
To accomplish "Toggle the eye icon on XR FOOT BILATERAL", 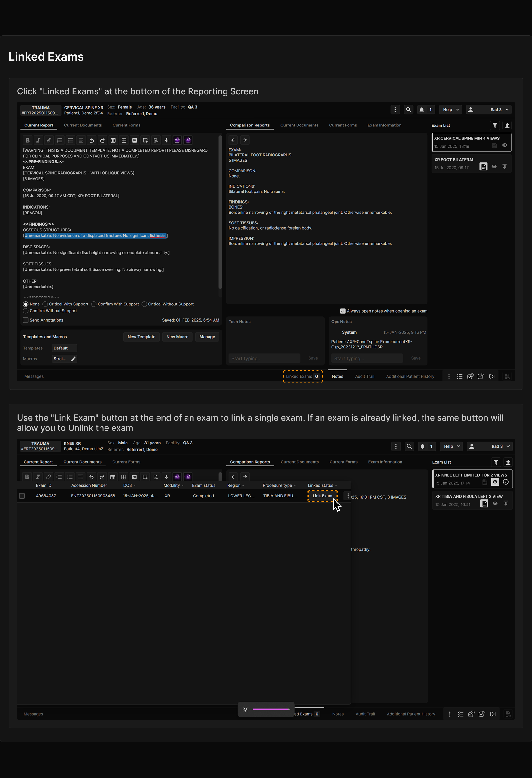I will tap(494, 167).
